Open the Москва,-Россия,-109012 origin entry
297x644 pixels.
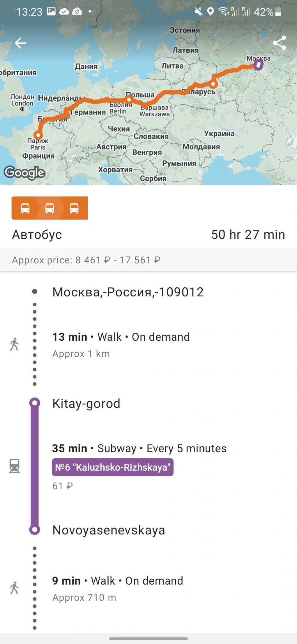click(x=128, y=292)
